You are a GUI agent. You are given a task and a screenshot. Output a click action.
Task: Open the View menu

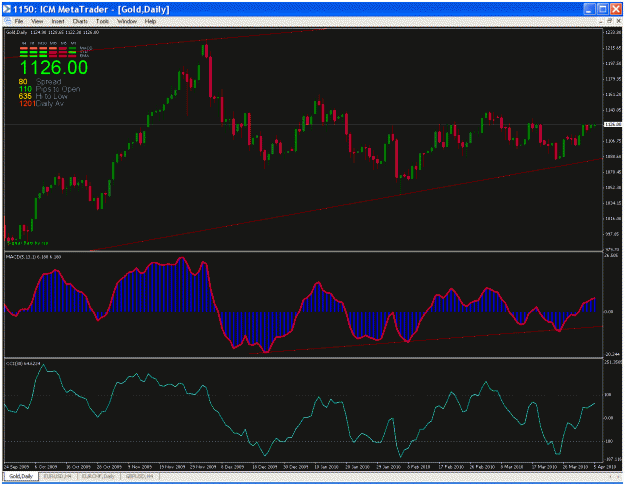(37, 21)
